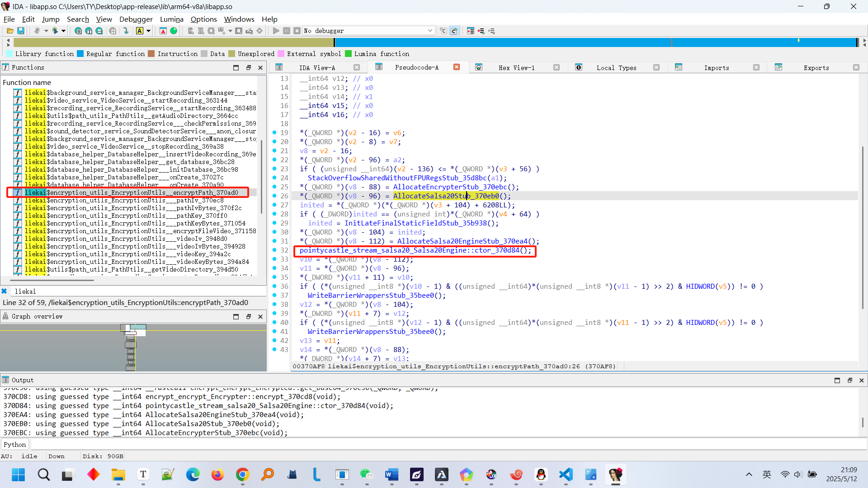This screenshot has height=488, width=868.
Task: Click the Jump forward navigation arrow icon
Action: pos(55,31)
